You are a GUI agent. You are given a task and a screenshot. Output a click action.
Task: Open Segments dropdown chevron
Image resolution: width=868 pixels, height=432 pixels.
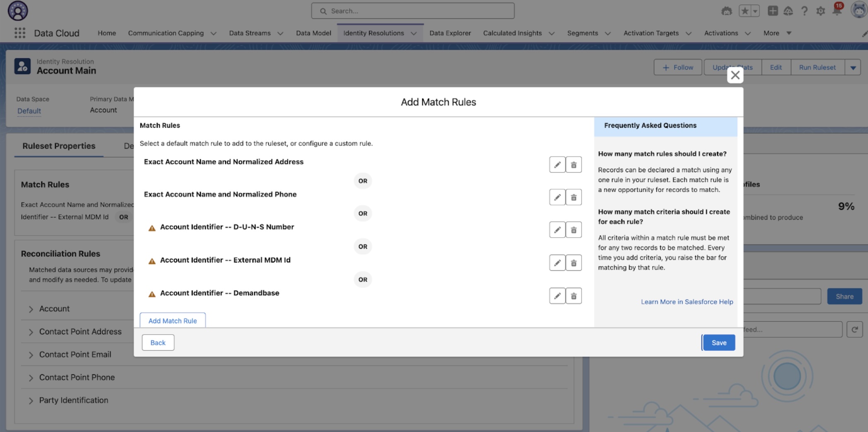[608, 34]
